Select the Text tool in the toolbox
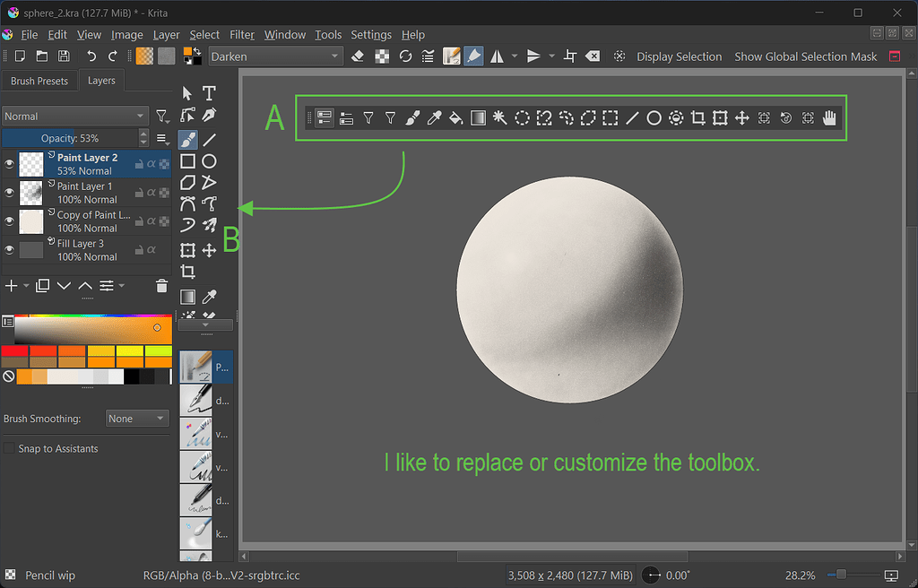The image size is (918, 588). pyautogui.click(x=210, y=93)
